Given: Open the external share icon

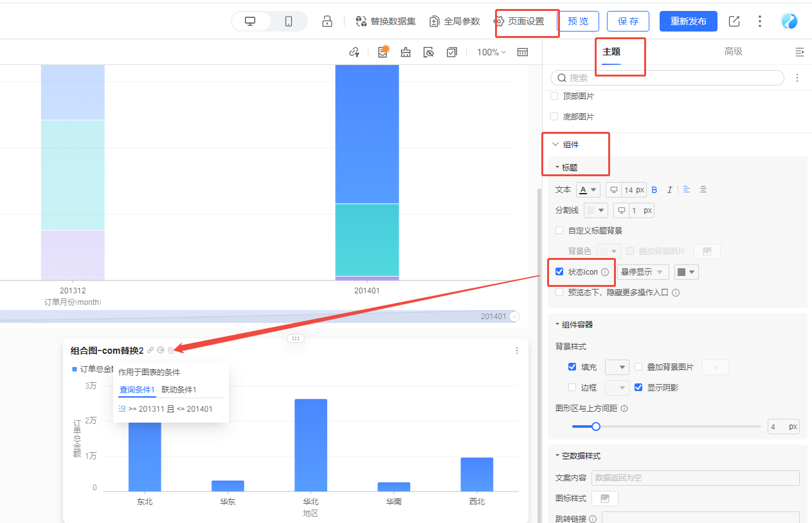Looking at the screenshot, I should point(734,21).
